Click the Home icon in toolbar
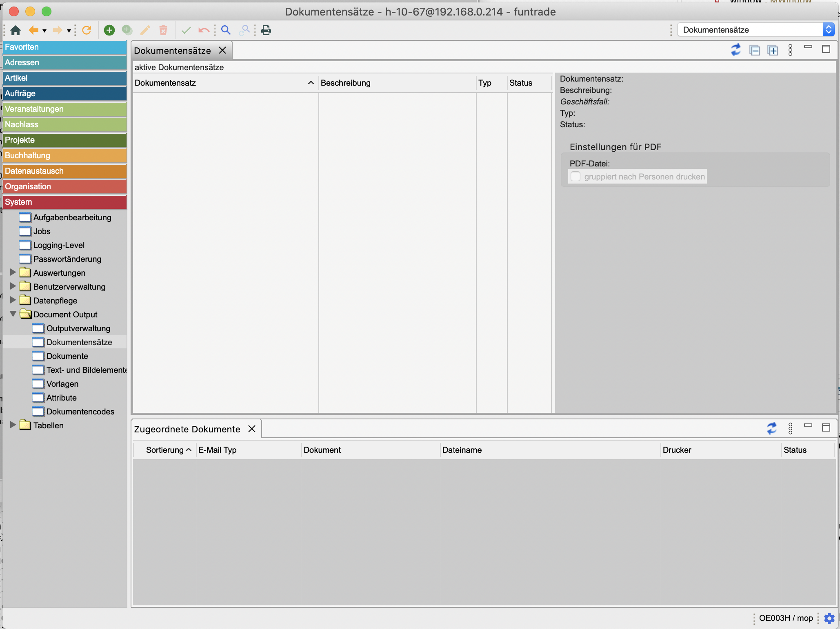The height and width of the screenshot is (629, 840). coord(16,30)
